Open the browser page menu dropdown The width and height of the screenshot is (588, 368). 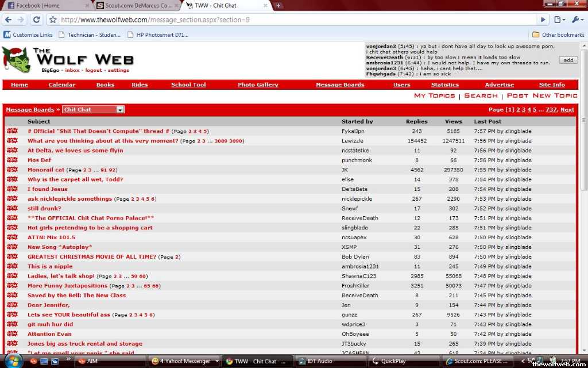pyautogui.click(x=559, y=20)
